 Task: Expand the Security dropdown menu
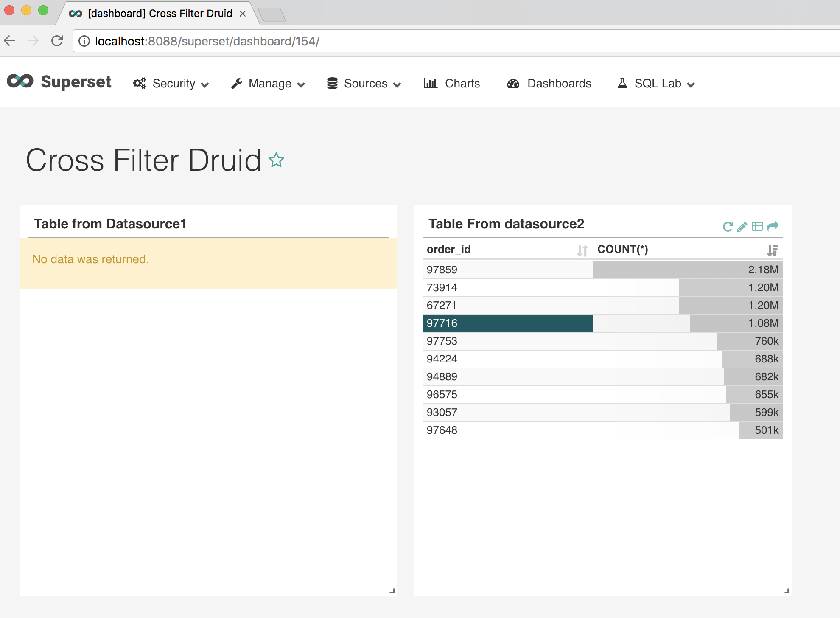tap(174, 84)
